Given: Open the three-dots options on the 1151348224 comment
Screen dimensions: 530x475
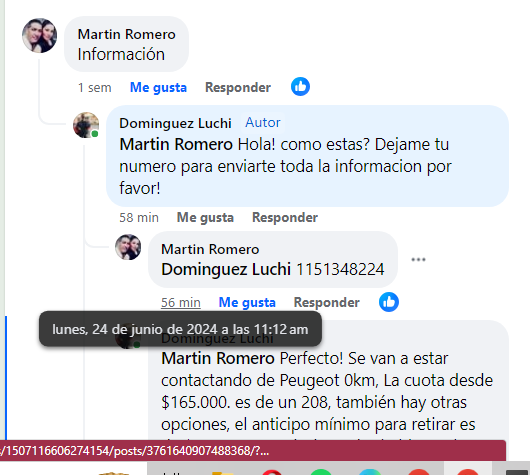Looking at the screenshot, I should pyautogui.click(x=418, y=260).
